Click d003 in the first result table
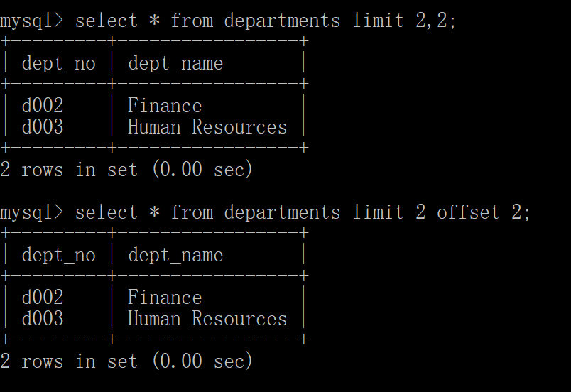 43,126
